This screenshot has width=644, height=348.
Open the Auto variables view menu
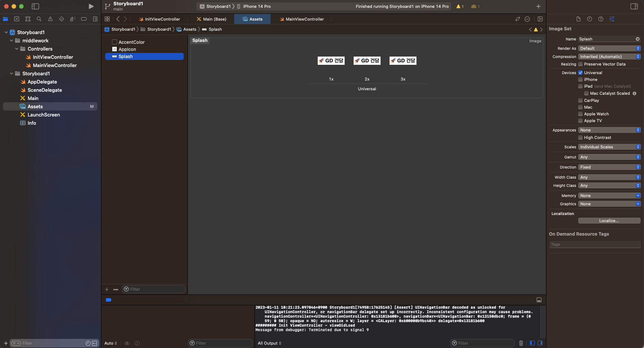111,343
